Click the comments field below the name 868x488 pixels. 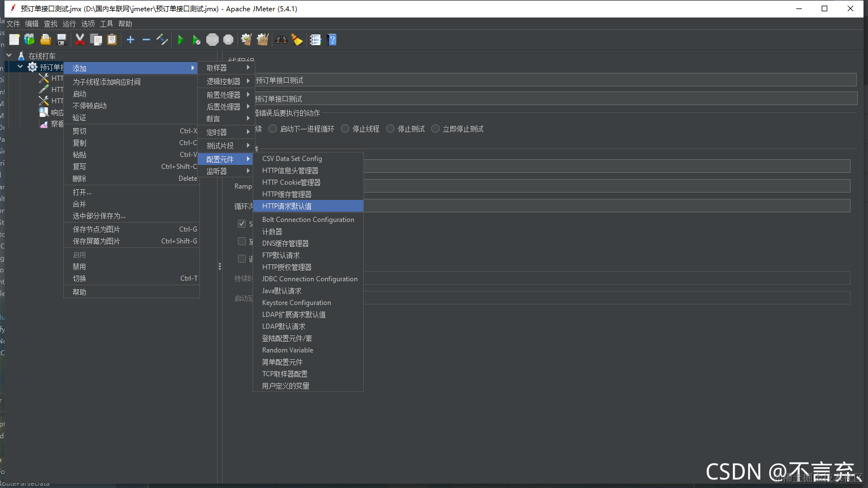(x=554, y=99)
